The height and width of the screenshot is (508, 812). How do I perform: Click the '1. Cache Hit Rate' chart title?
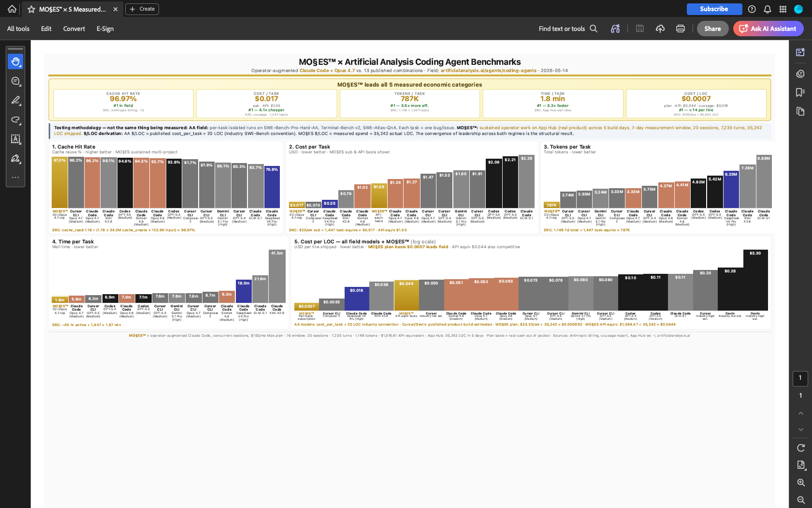tap(73, 147)
